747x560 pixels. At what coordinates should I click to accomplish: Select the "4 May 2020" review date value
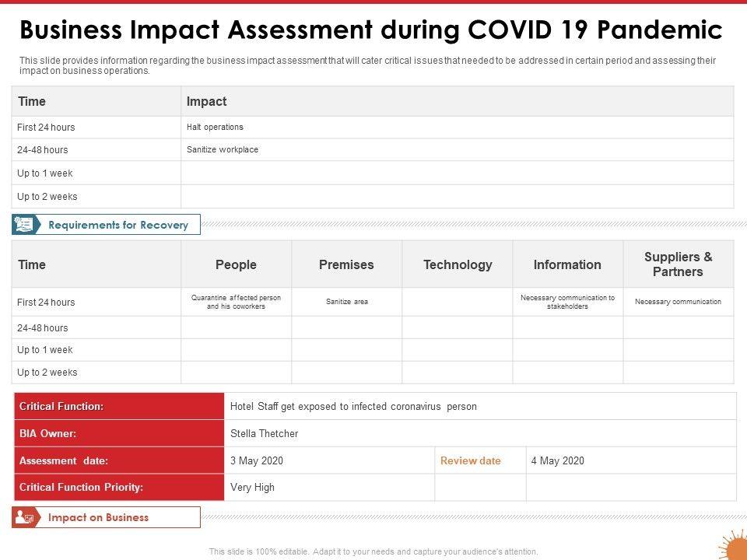point(557,460)
